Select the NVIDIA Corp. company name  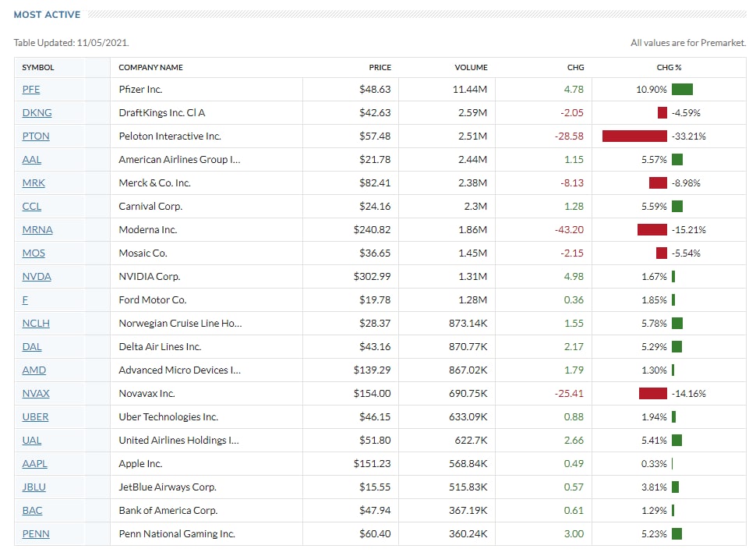pos(150,276)
